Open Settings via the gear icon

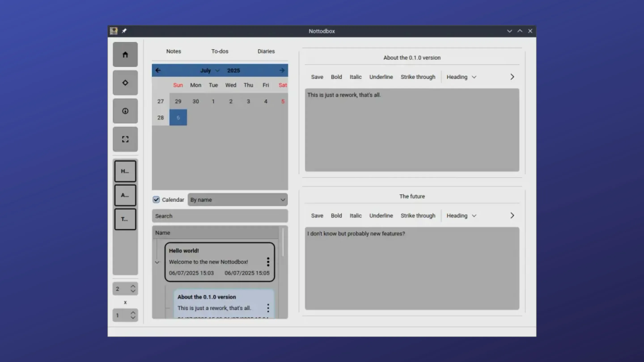coord(125,83)
